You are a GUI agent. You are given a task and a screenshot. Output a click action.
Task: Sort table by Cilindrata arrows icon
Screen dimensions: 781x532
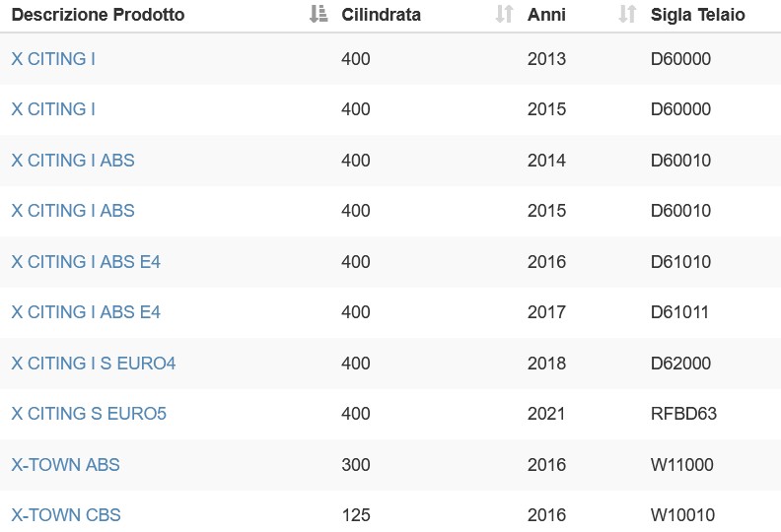[504, 14]
